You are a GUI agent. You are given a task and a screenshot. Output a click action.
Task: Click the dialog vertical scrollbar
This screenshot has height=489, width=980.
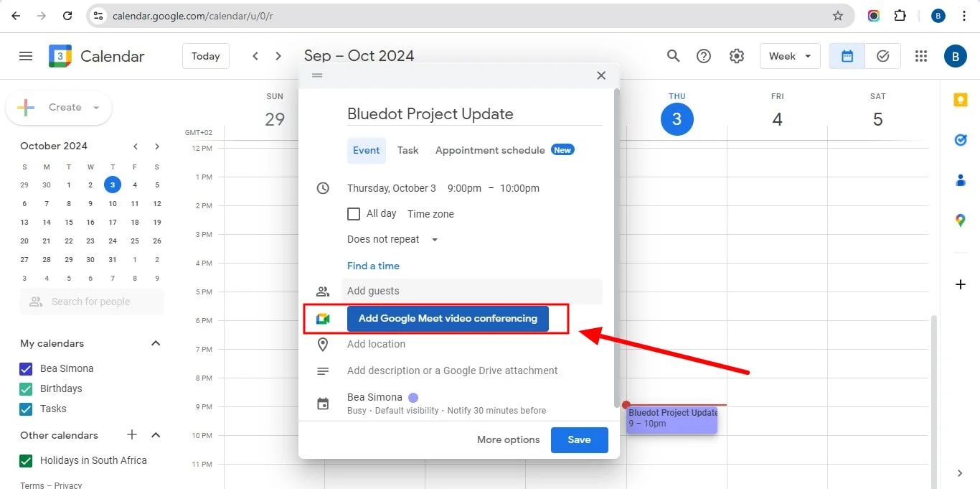[616, 248]
